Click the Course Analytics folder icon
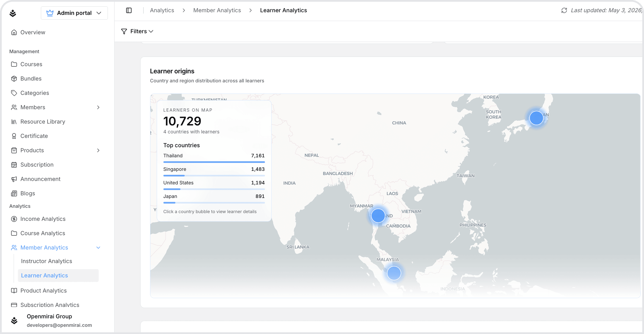644x334 pixels. (x=14, y=233)
